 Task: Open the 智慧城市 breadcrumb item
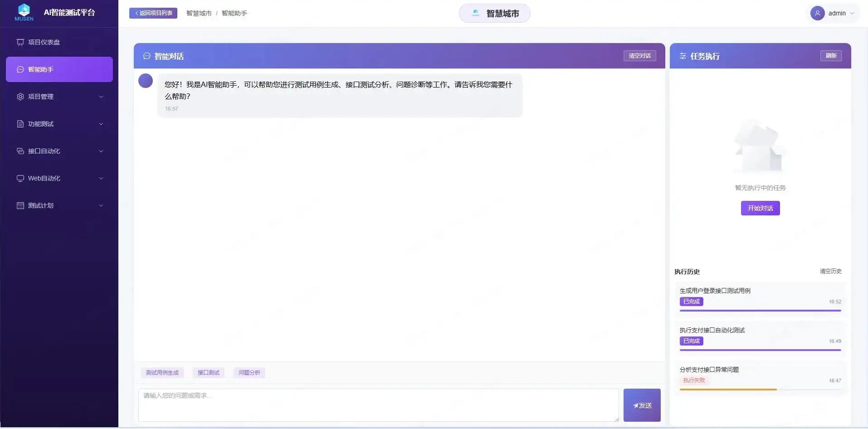click(198, 13)
